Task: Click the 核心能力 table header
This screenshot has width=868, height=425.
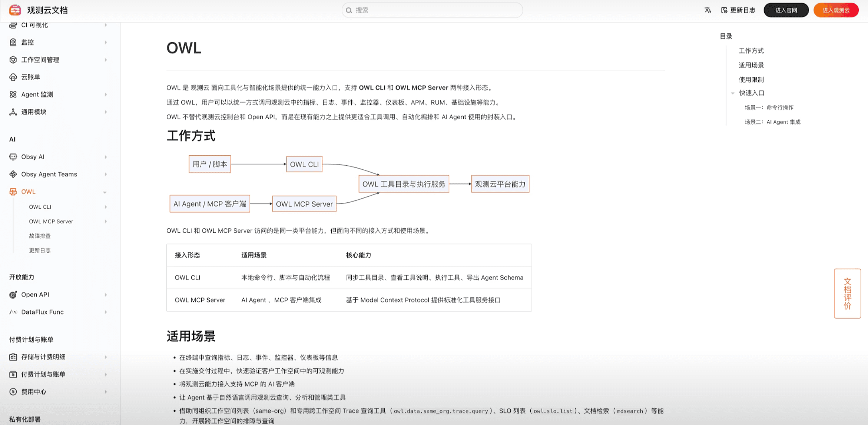Action: coord(358,255)
